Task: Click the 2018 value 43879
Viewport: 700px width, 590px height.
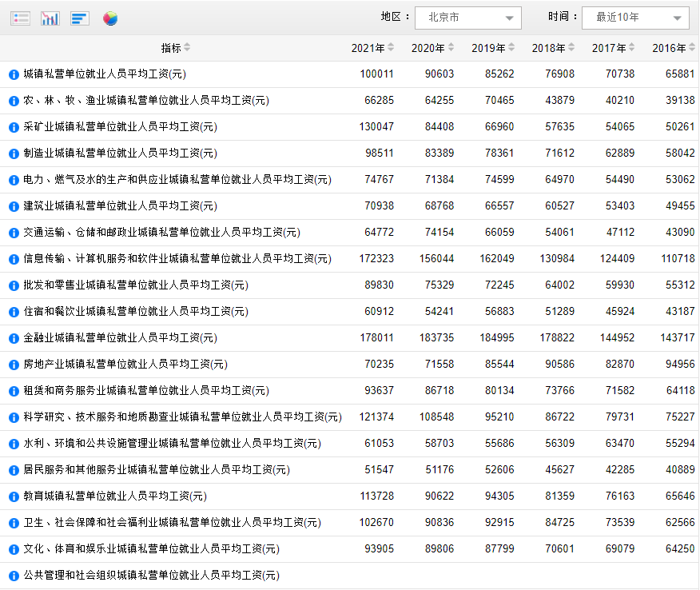Action: click(560, 100)
